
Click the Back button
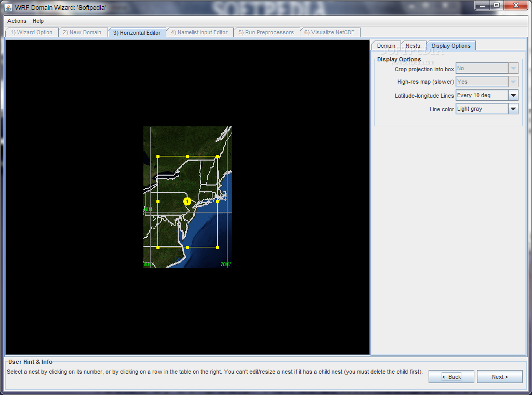pos(451,377)
